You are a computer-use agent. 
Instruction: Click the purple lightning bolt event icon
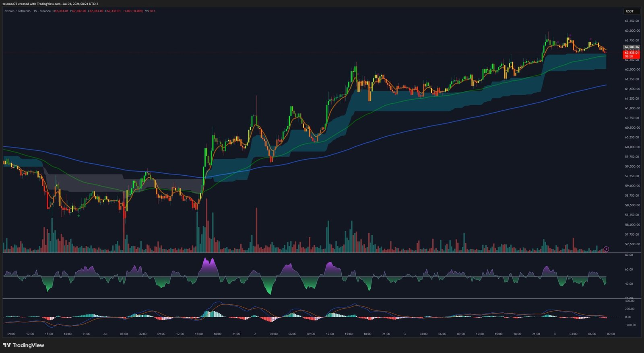tap(606, 249)
